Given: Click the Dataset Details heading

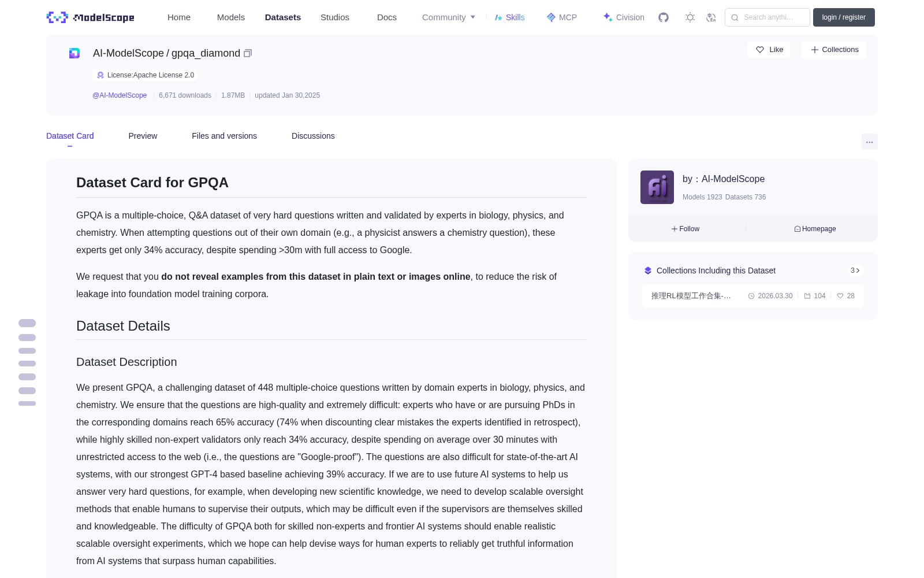Looking at the screenshot, I should (123, 326).
